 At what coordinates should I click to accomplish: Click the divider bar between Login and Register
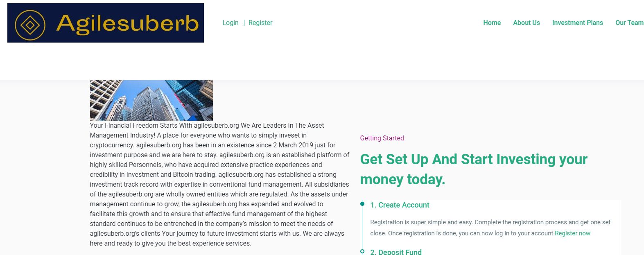244,23
